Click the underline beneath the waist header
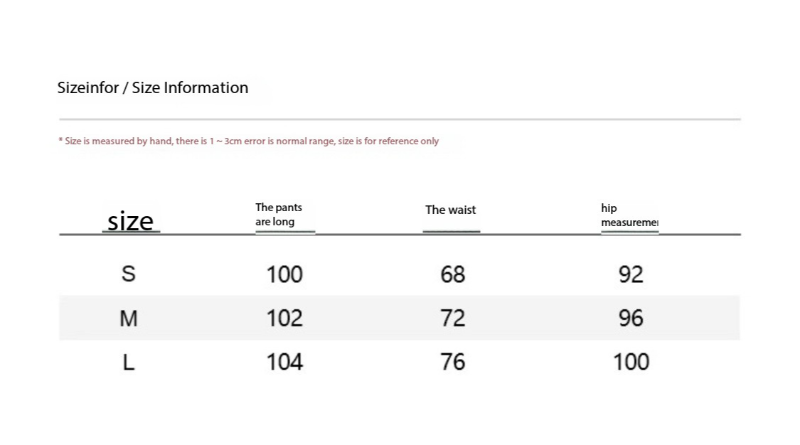Screen dimensions: 800x445 (x=451, y=231)
